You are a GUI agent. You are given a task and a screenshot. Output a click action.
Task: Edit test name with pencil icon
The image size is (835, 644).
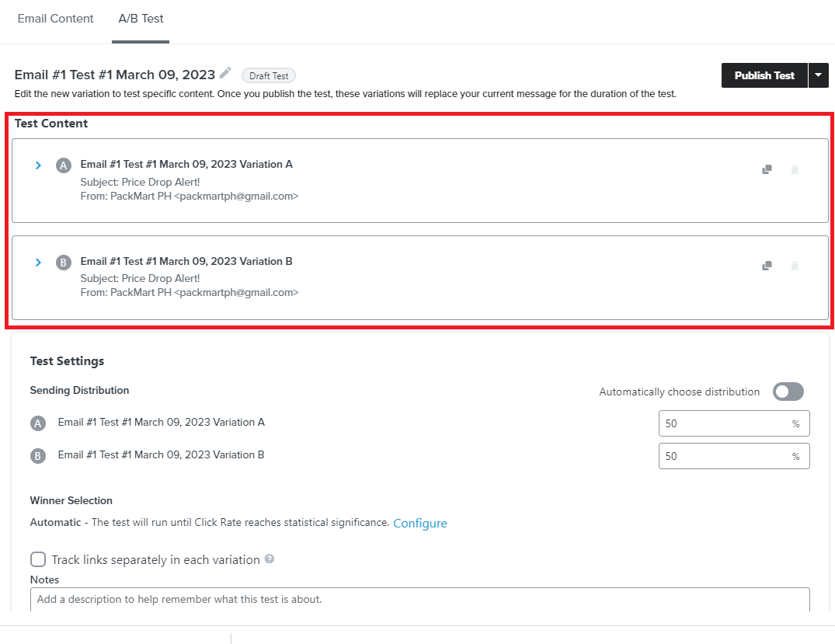coord(225,73)
